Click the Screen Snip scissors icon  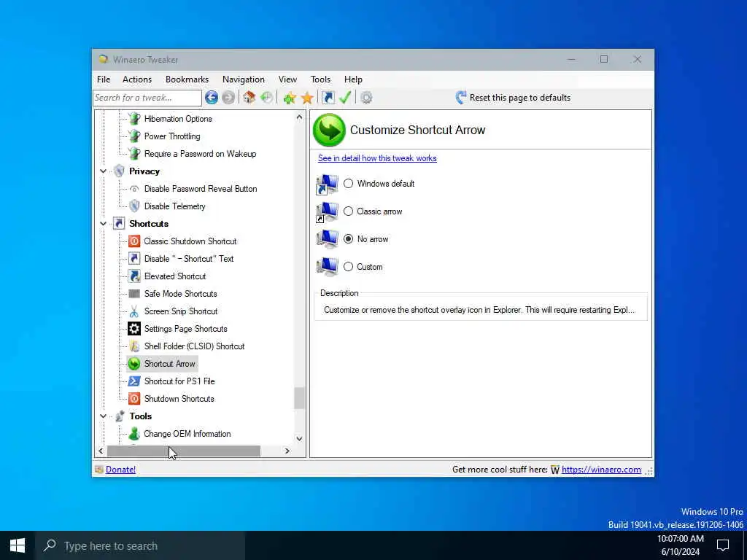[134, 311]
